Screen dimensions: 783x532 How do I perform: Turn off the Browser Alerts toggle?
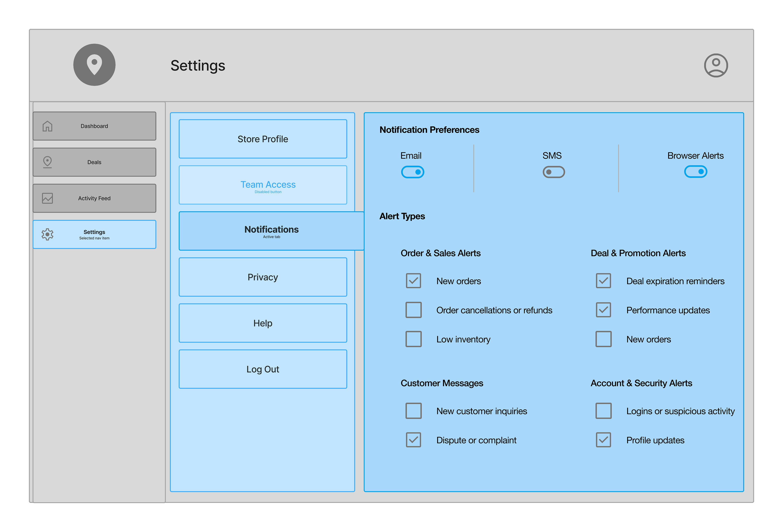coord(695,172)
